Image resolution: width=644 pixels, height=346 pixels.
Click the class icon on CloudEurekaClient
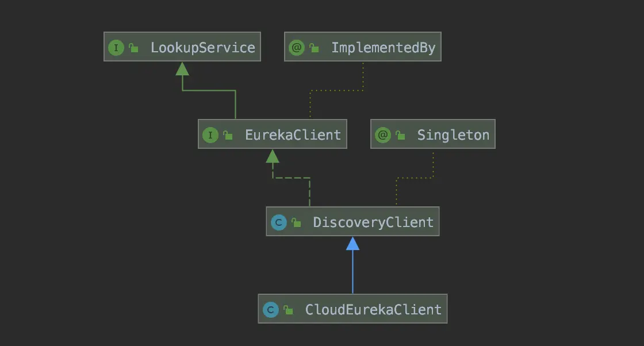click(x=271, y=310)
